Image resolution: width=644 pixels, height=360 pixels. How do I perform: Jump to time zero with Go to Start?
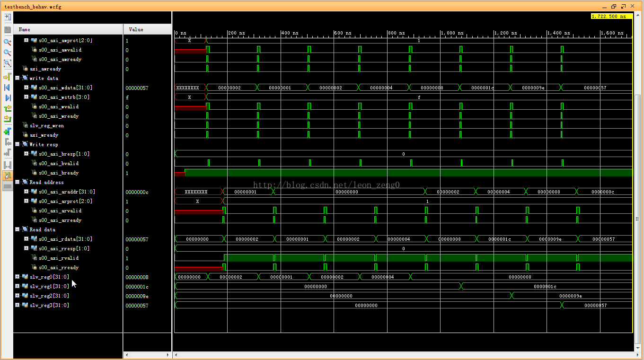click(x=8, y=87)
